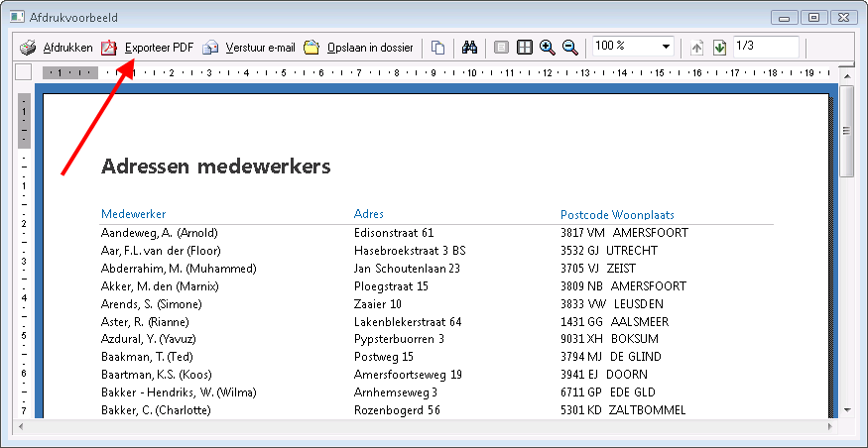Click address Jan Schoutenlaan 23
The height and width of the screenshot is (448, 868).
(407, 269)
